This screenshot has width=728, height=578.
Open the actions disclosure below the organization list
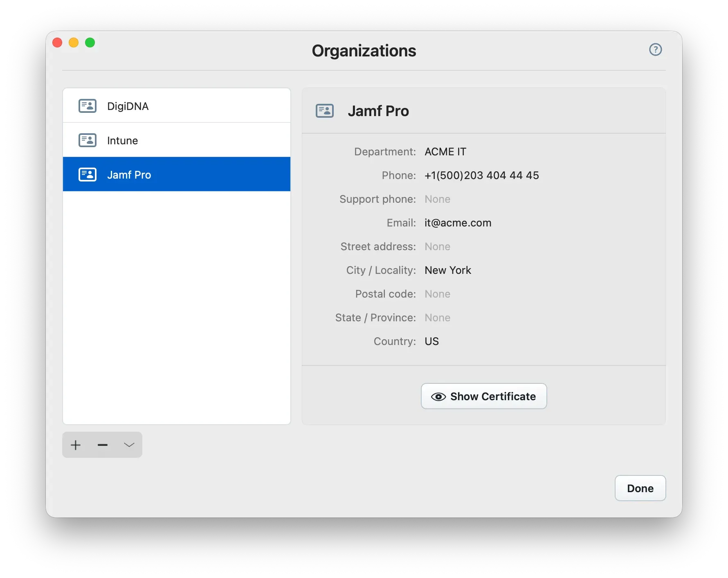click(129, 445)
